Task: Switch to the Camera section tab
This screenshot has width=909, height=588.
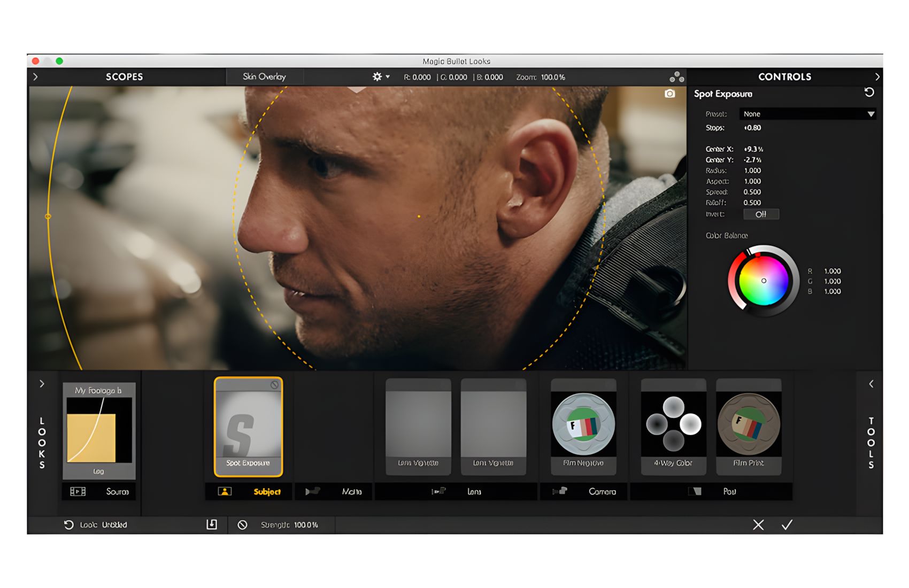Action: tap(583, 491)
